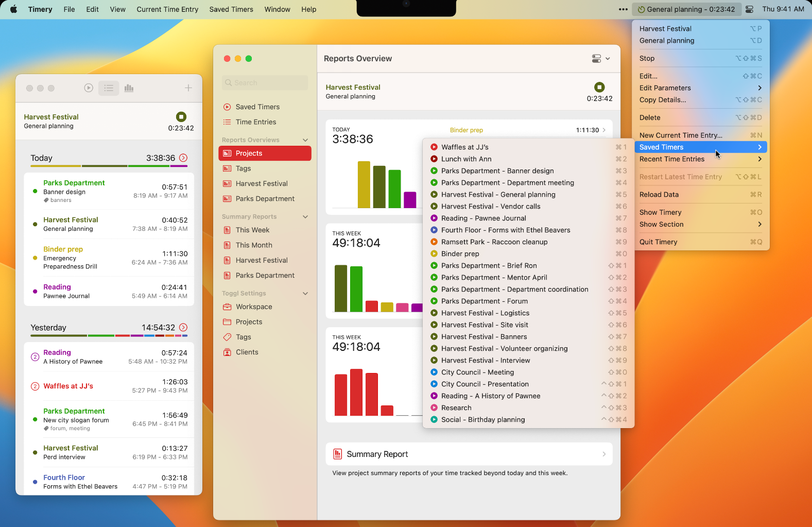Select Show Timery menu item

[x=701, y=212]
